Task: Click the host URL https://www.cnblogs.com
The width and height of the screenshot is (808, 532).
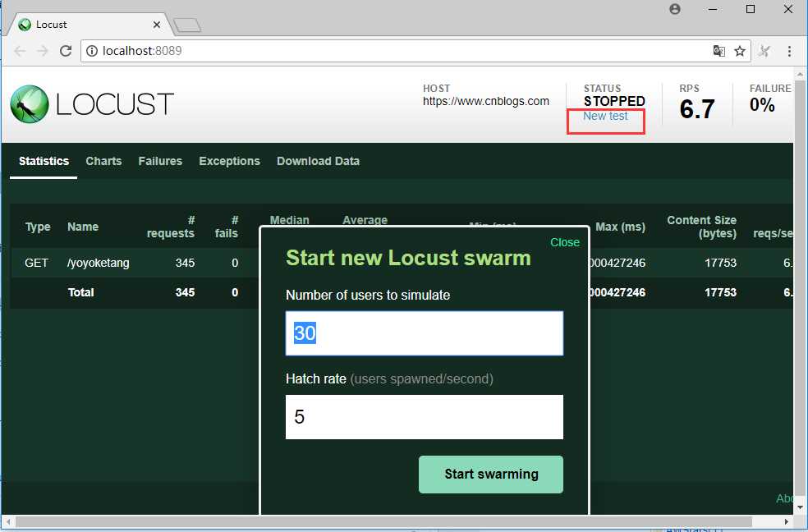Action: [486, 102]
